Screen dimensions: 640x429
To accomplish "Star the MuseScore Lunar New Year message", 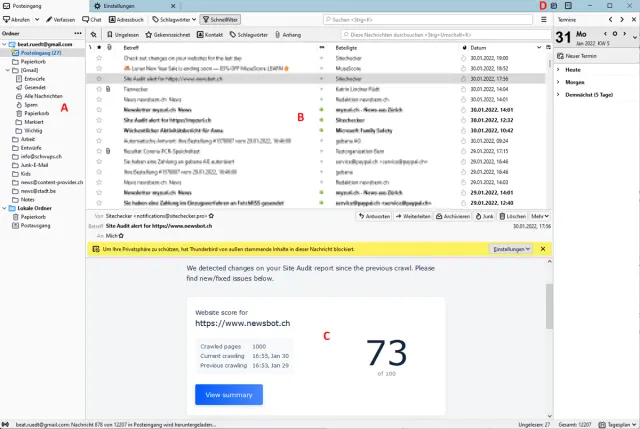I will pyautogui.click(x=99, y=69).
